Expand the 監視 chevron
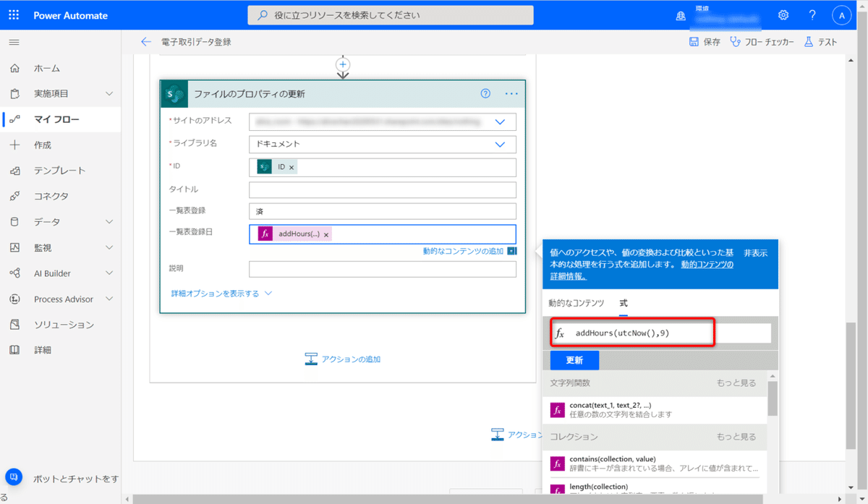The height and width of the screenshot is (504, 868). [109, 247]
